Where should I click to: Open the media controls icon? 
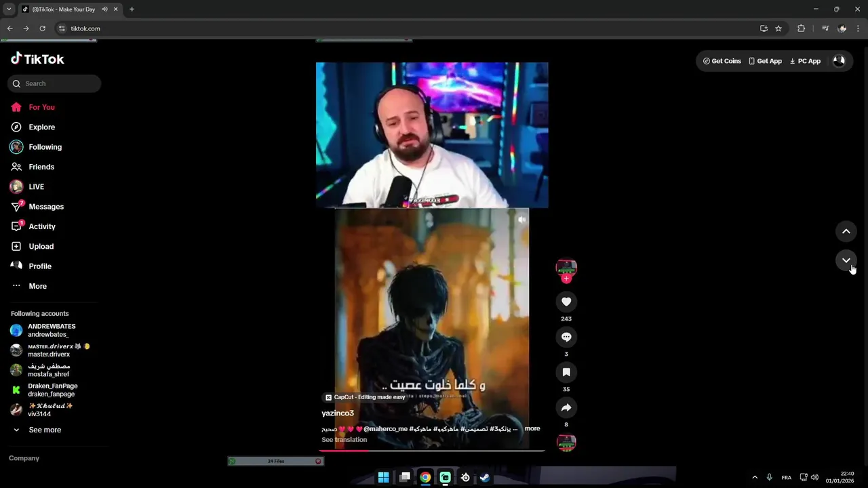tap(825, 28)
